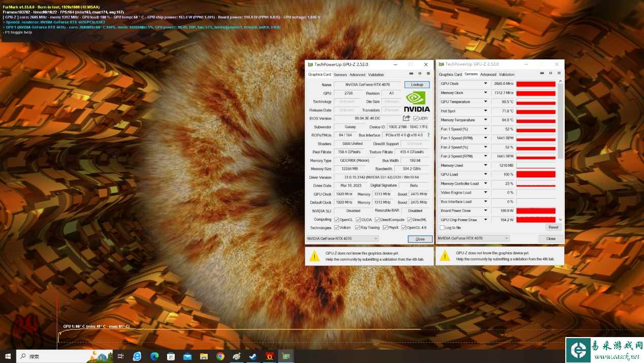
Task: Toggle the DirectML checkbox
Action: [409, 220]
